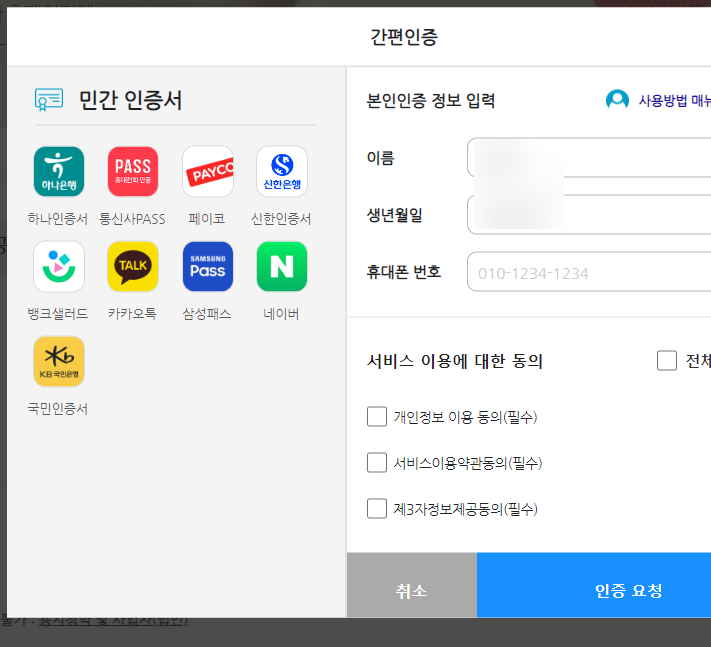Click the 서비스 이용에 대한 동의 heading

click(x=454, y=361)
